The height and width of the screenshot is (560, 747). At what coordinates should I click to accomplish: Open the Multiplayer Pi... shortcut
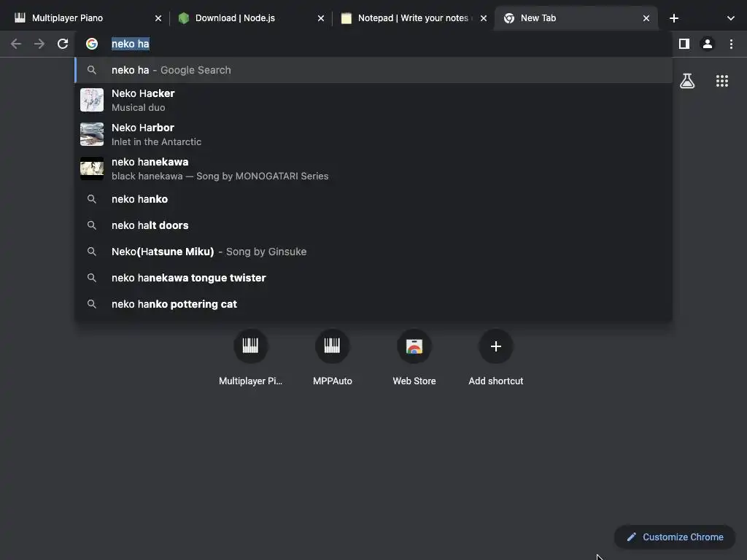(251, 357)
